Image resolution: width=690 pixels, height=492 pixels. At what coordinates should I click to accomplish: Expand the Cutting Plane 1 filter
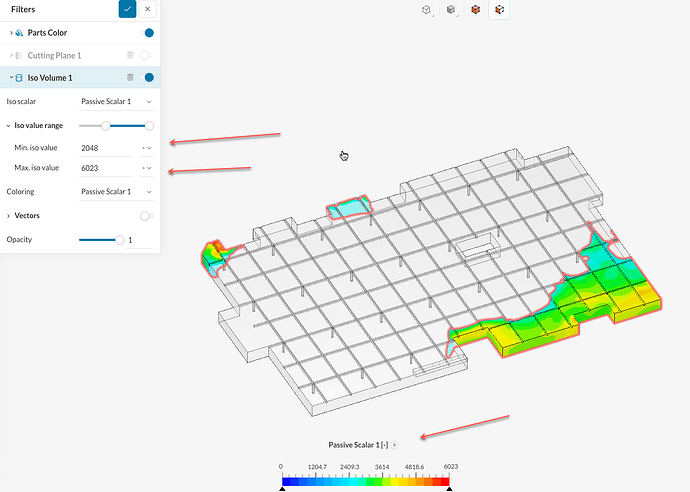point(11,55)
